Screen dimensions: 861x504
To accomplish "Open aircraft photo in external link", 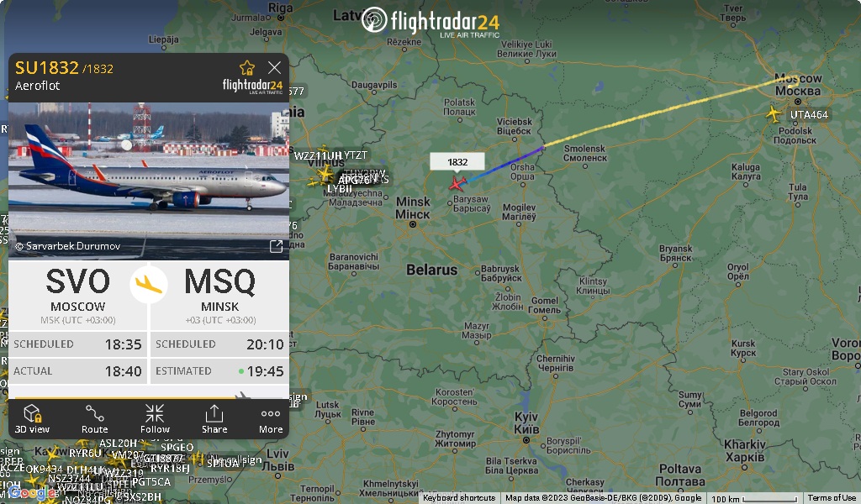I will click(x=276, y=246).
